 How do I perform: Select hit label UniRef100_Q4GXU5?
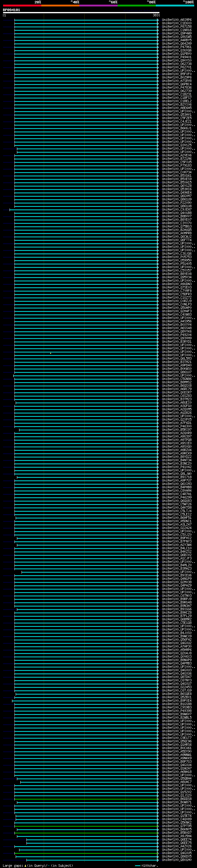coord(176,853)
